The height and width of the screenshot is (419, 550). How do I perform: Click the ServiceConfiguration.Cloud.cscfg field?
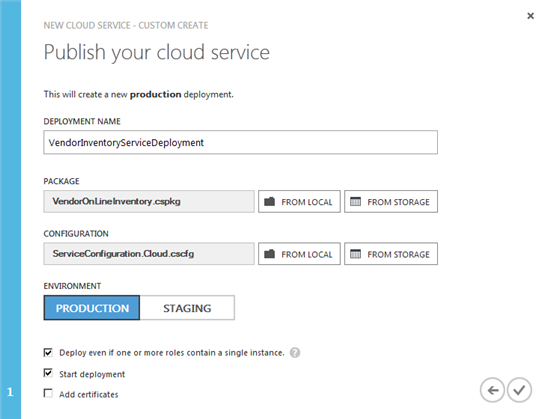[x=149, y=254]
